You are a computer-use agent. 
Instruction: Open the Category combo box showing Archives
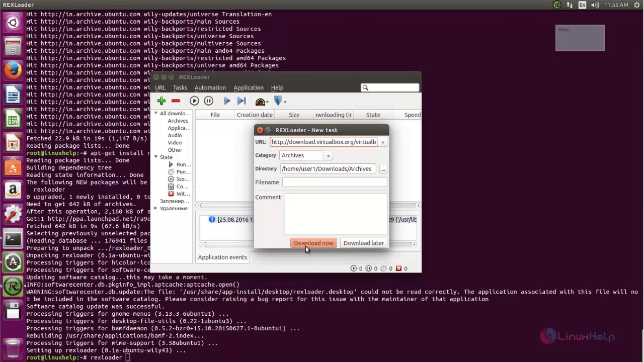pos(306,155)
